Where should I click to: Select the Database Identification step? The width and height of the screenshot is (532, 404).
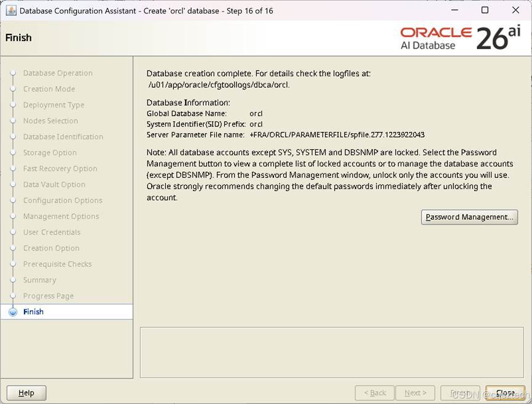click(63, 137)
